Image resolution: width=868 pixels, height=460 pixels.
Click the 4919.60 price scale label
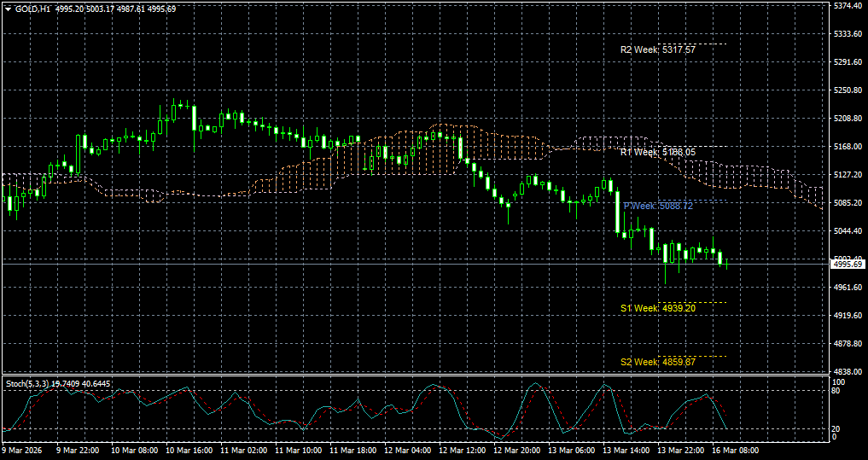pyautogui.click(x=848, y=316)
